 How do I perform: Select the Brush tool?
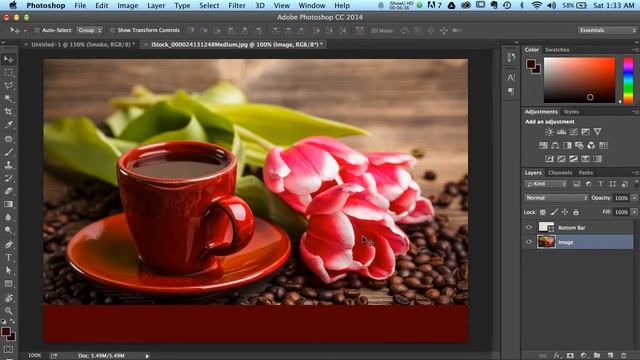[x=8, y=152]
